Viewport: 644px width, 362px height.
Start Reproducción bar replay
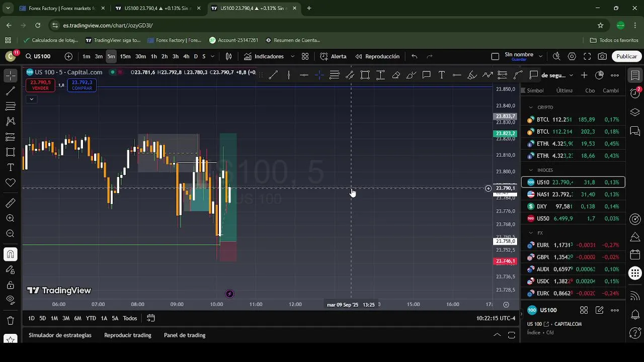coord(377,56)
